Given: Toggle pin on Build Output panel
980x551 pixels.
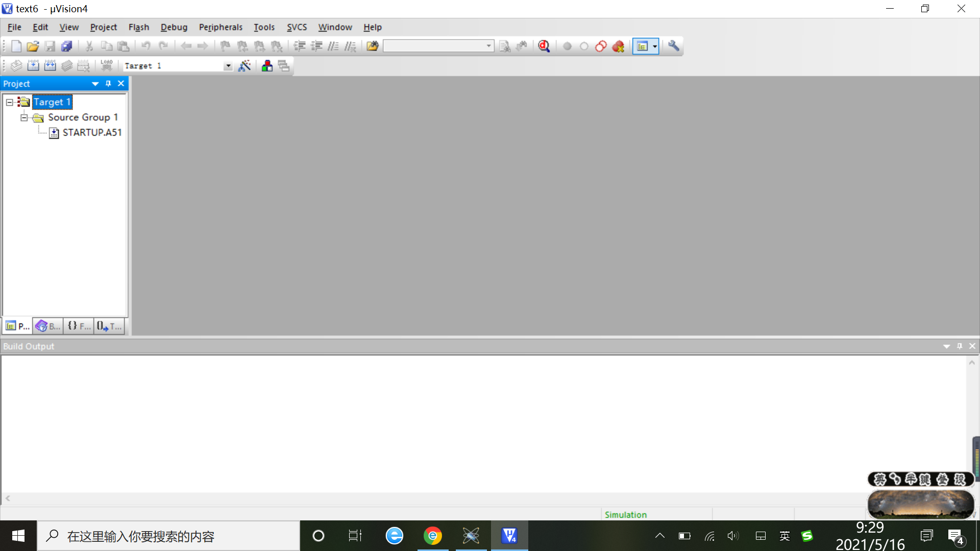Looking at the screenshot, I should coord(960,346).
